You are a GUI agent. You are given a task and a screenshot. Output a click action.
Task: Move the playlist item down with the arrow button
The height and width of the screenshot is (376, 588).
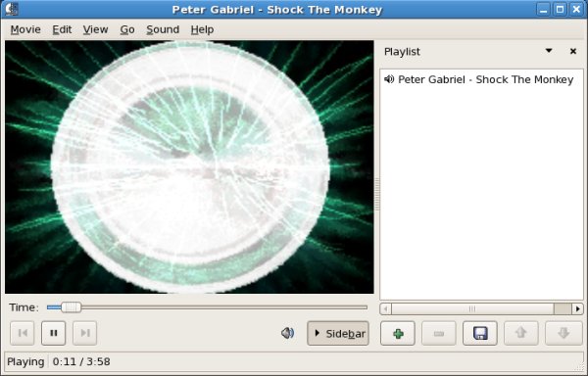tap(563, 333)
